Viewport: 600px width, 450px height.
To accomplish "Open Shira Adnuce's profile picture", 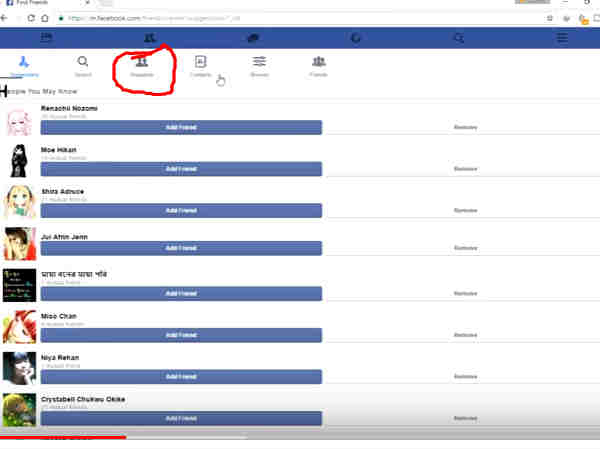I will (x=18, y=202).
